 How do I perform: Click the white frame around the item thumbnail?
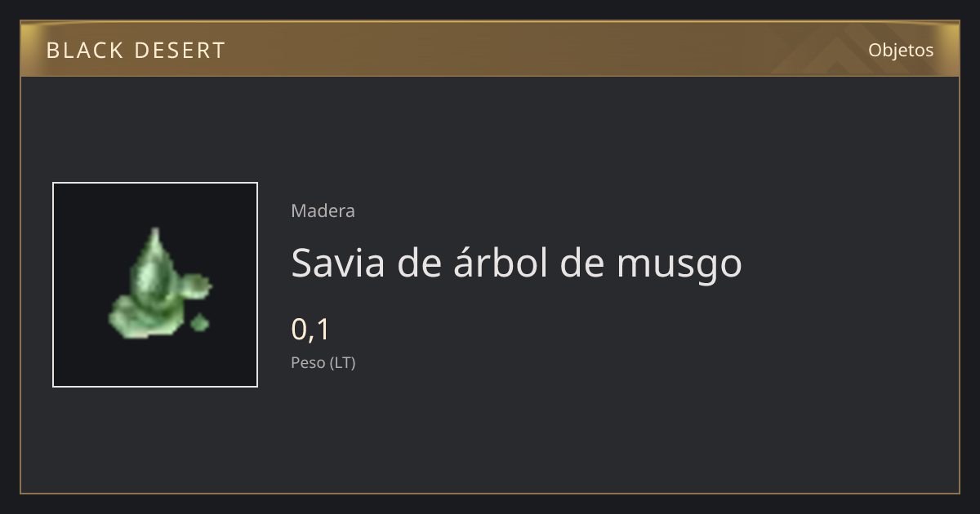pyautogui.click(x=155, y=285)
